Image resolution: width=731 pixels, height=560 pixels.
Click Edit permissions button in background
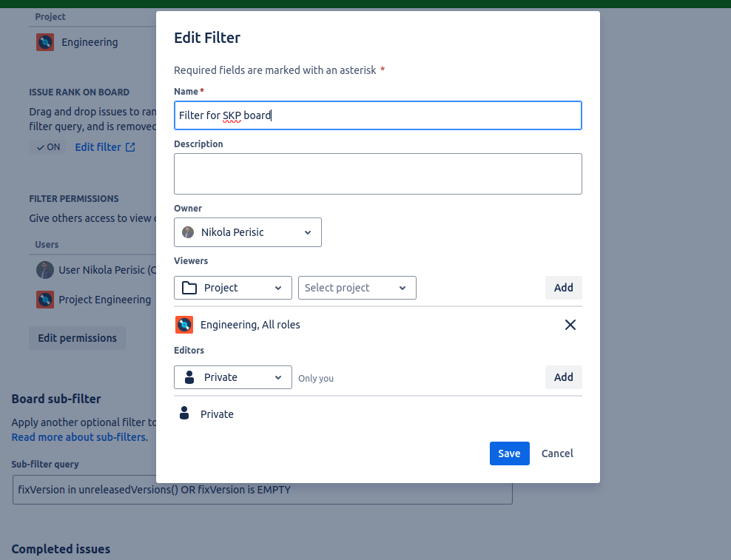78,338
